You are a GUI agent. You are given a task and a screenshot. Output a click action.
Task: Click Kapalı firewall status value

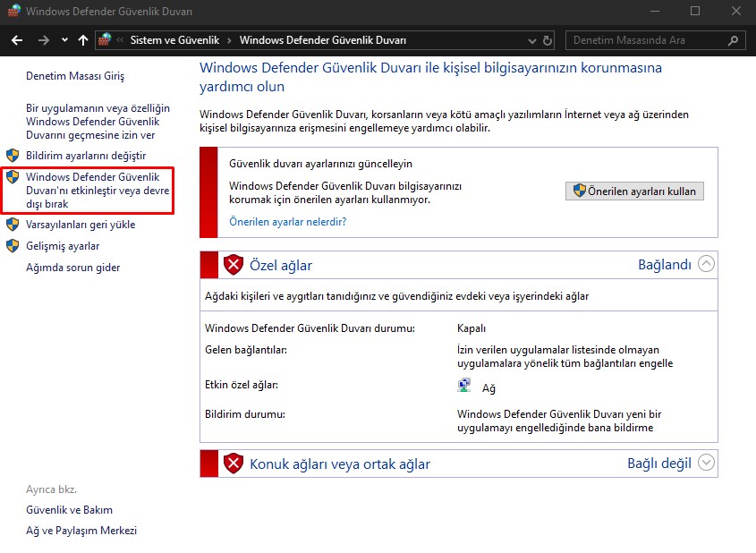pyautogui.click(x=471, y=328)
